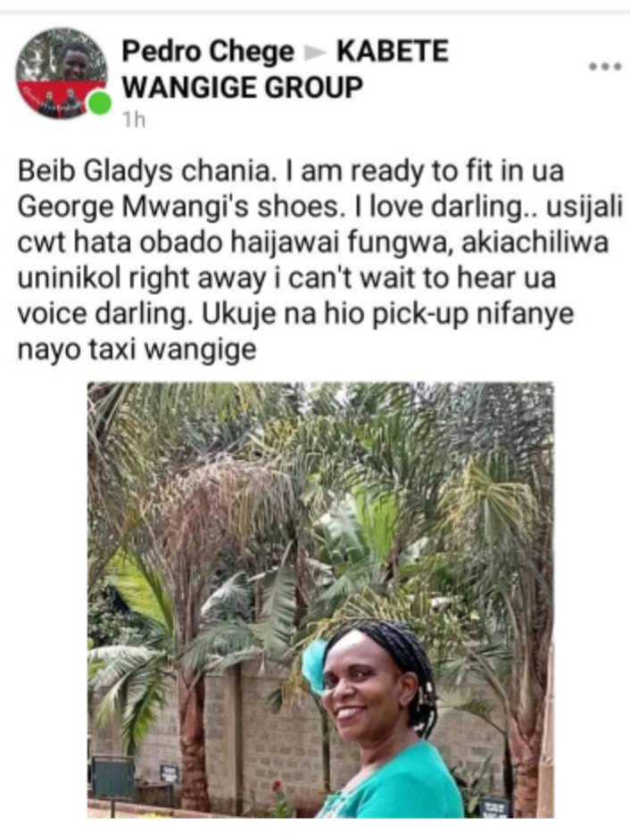630x840 pixels.
Task: Tap the teal hair flower in the photo
Action: pyautogui.click(x=313, y=667)
